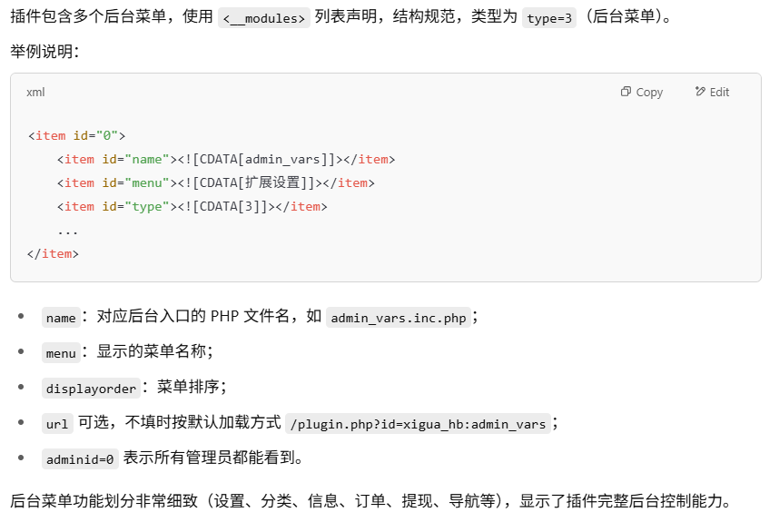Click the opening <item id="0"> code line

(x=76, y=135)
